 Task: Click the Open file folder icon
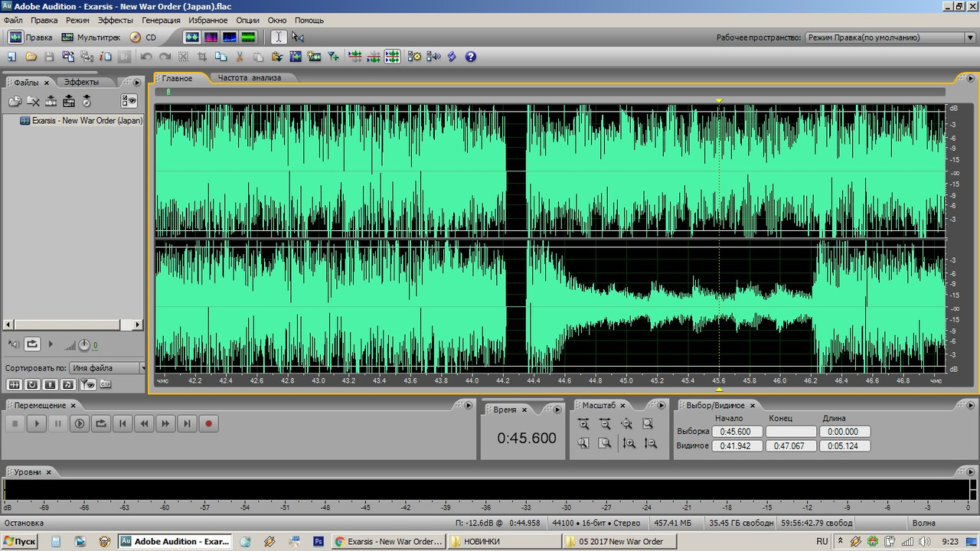coord(31,57)
